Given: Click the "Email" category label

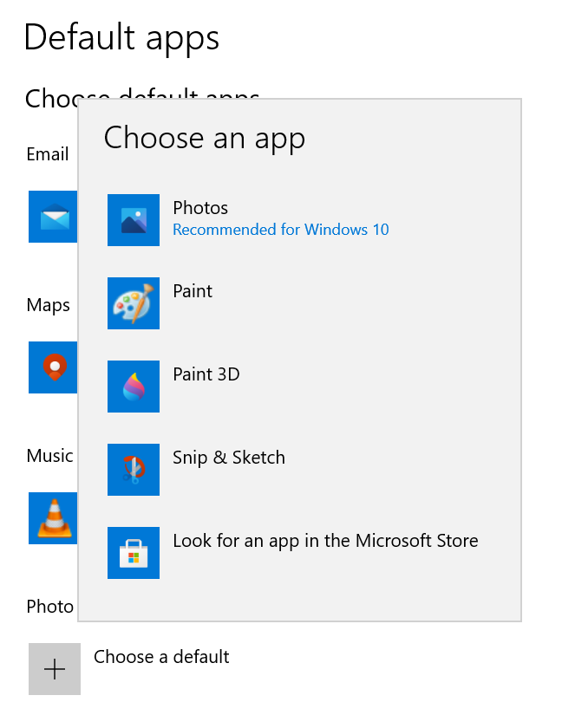Looking at the screenshot, I should coord(48,154).
